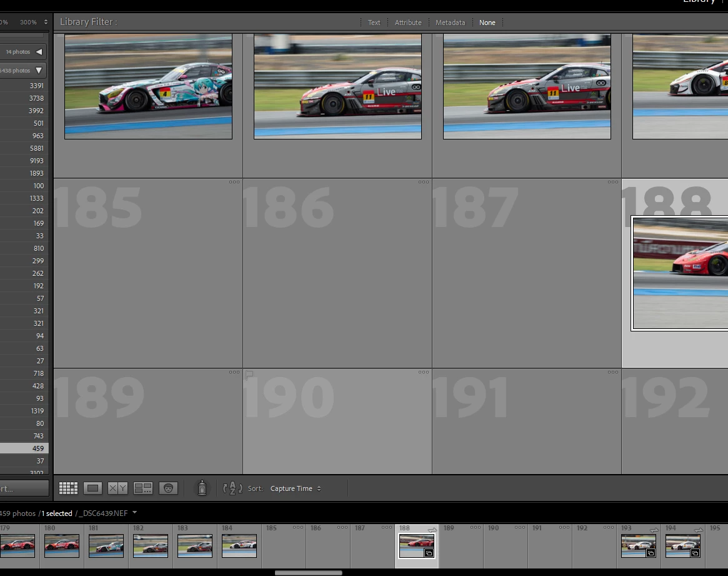Select filmstrip thumbnail 181
728x576 pixels.
click(x=106, y=546)
